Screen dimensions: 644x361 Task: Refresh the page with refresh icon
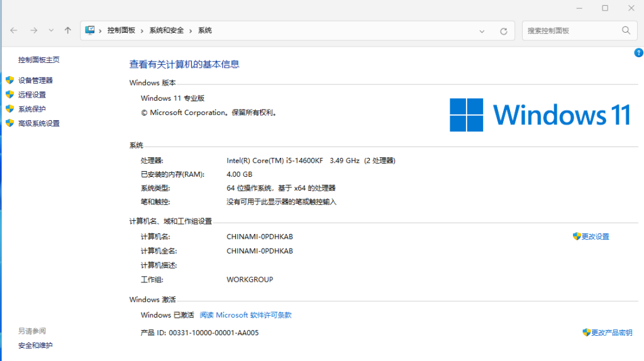[504, 31]
